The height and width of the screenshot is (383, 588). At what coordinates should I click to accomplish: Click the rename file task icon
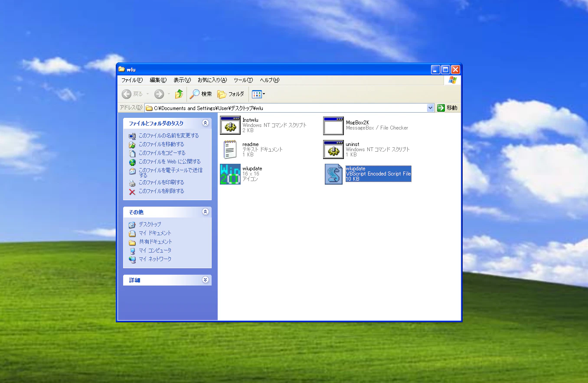click(132, 136)
